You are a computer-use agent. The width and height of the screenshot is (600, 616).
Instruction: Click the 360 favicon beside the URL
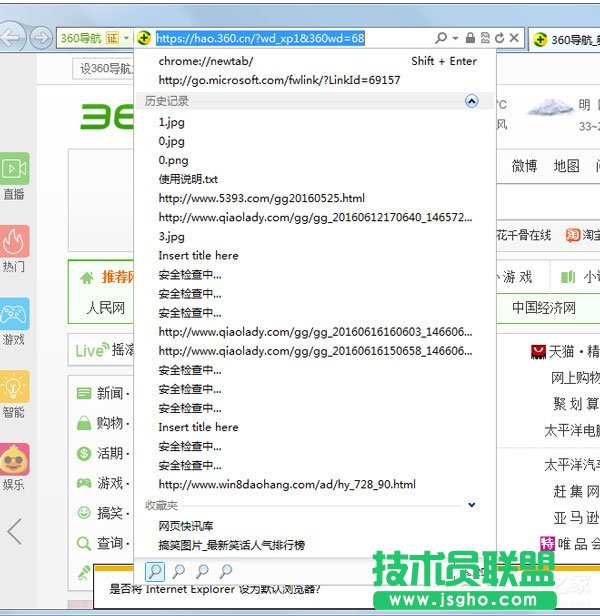click(x=144, y=38)
